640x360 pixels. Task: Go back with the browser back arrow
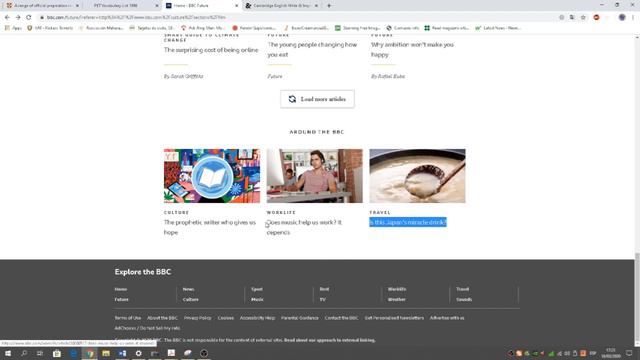point(7,18)
